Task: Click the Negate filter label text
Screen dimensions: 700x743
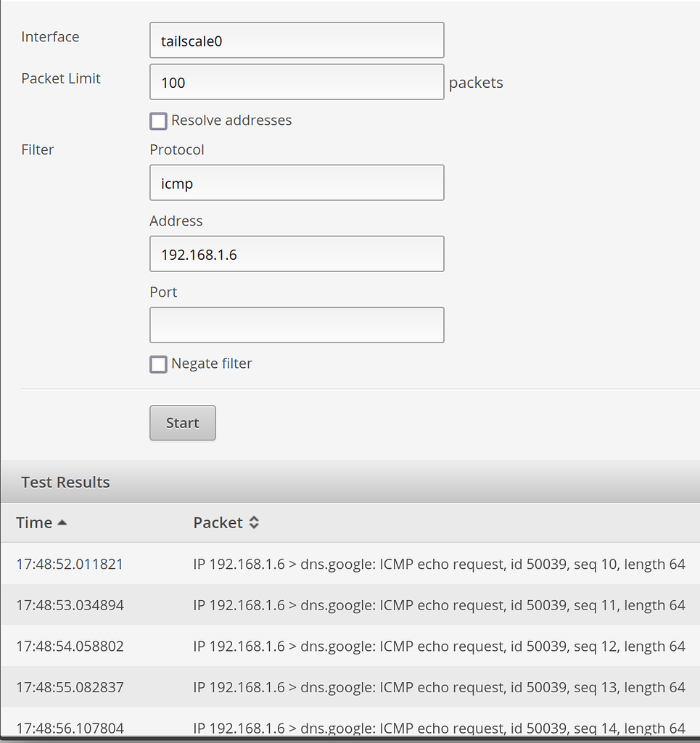Action: 212,364
